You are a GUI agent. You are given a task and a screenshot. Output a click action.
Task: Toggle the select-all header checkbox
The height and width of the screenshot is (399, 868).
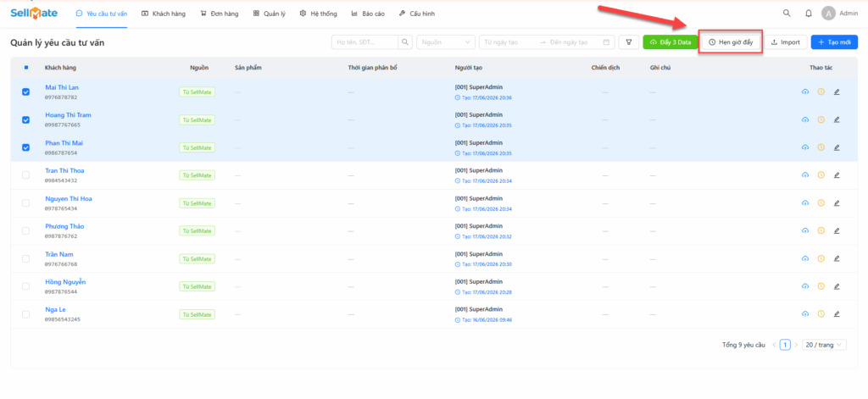point(26,68)
